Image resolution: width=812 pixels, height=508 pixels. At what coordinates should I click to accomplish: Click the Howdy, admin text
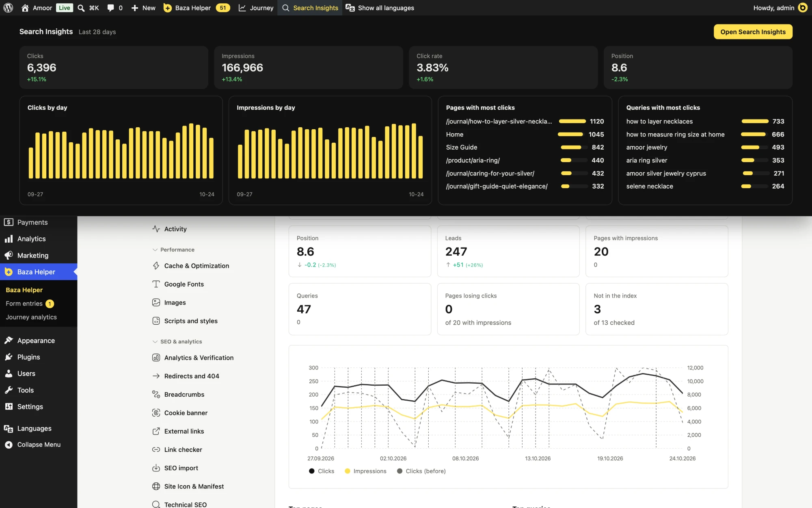tap(773, 8)
